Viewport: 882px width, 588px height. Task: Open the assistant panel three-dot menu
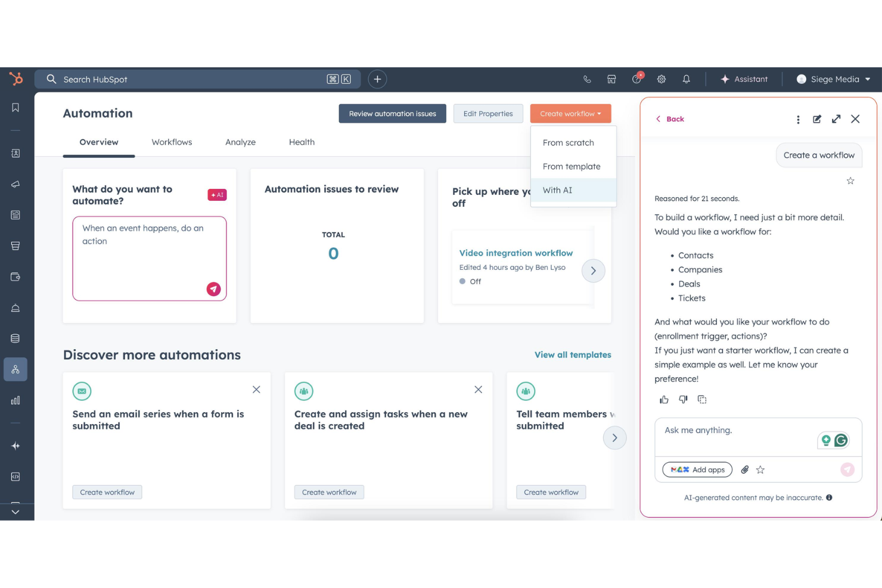point(798,119)
